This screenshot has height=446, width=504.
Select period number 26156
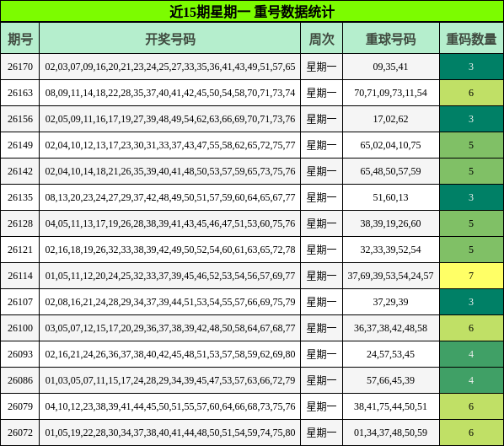[x=20, y=119]
